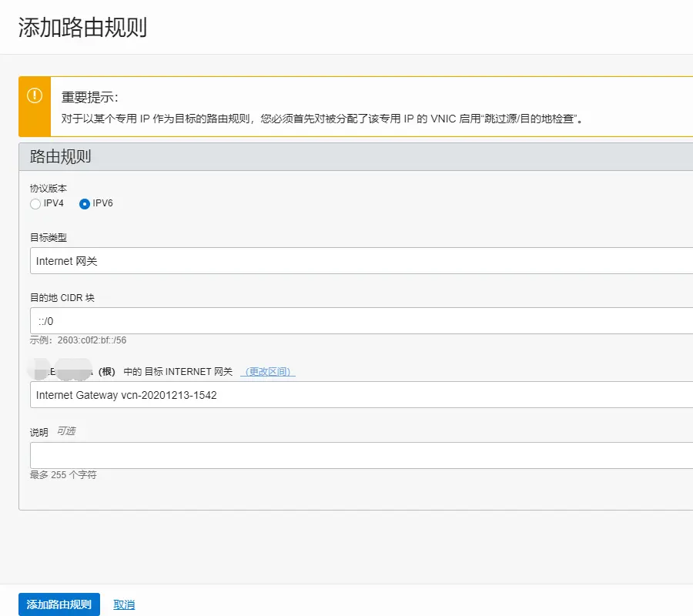Click the 最多 255 个字符 hint text
Screen dimensions: 693x616
click(63, 475)
